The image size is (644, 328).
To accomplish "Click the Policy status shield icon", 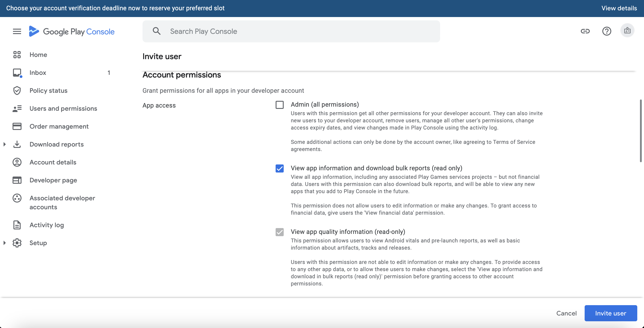I will 17,91.
